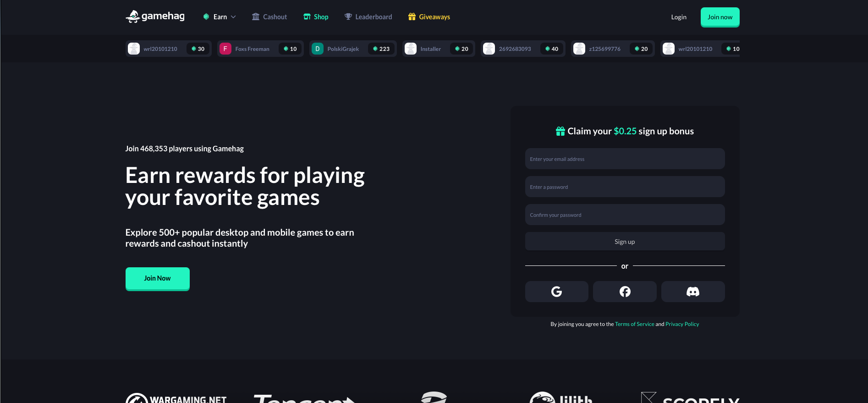Open the Giveaways page
The width and height of the screenshot is (868, 403).
pos(429,17)
